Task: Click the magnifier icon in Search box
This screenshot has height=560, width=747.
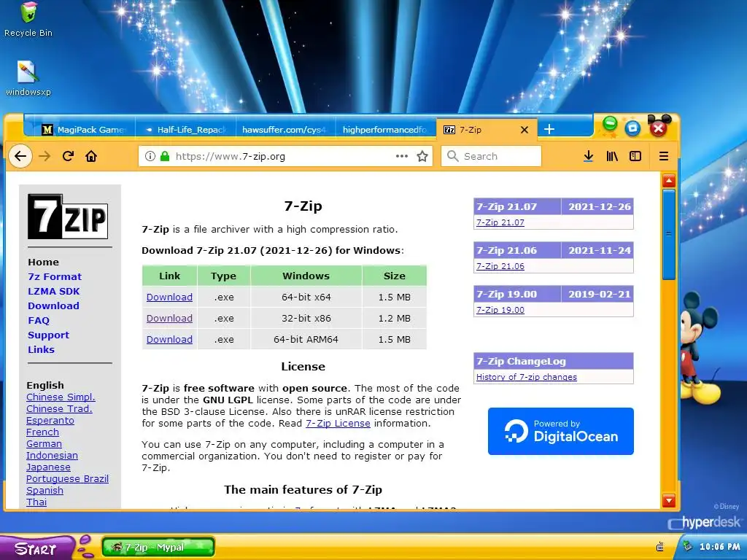Action: tap(452, 156)
